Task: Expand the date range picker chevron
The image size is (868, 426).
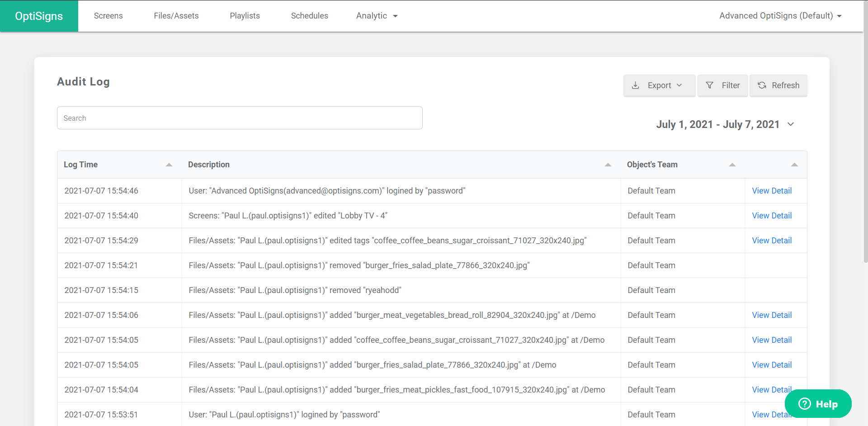Action: click(791, 124)
